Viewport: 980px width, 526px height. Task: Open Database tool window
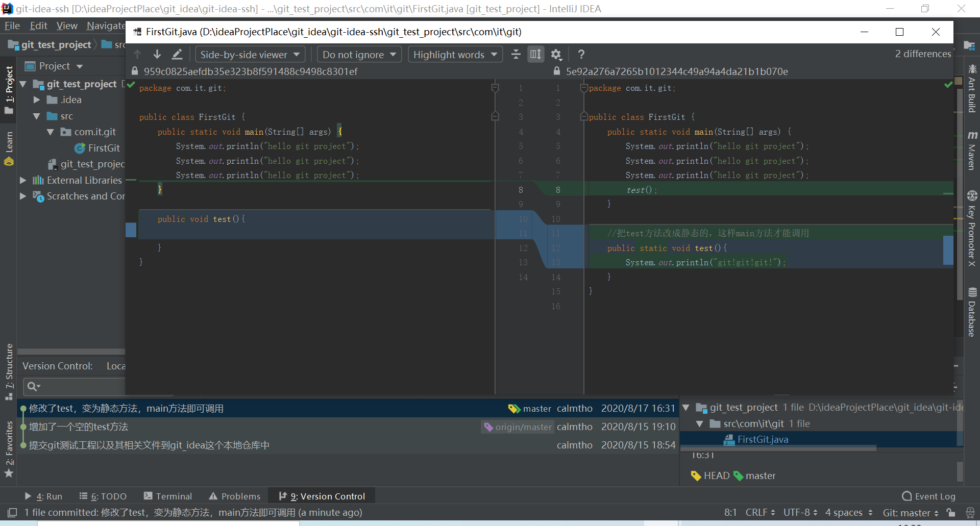[972, 312]
